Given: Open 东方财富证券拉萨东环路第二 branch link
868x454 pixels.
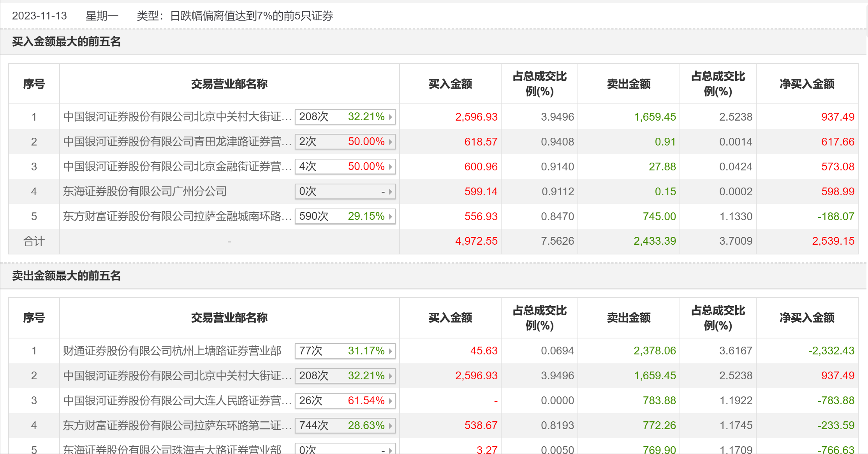Looking at the screenshot, I should (177, 426).
